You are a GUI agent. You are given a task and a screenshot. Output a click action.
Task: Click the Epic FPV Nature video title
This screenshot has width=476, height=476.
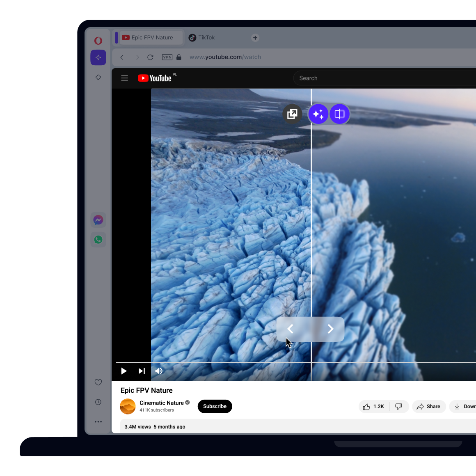coord(146,390)
